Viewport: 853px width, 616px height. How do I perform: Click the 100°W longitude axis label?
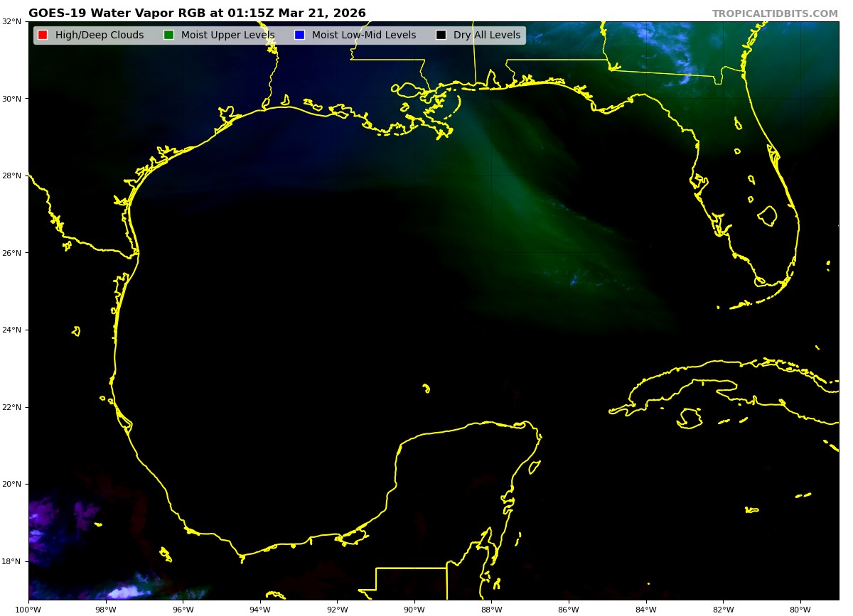(x=28, y=609)
